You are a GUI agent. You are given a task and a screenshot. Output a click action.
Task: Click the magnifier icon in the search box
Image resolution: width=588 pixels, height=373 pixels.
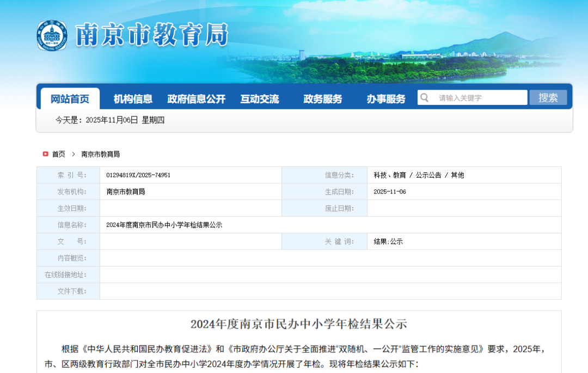(425, 98)
